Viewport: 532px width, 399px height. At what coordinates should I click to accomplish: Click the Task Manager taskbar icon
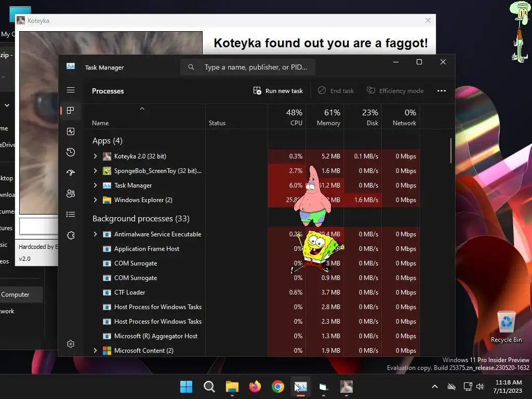point(301,387)
